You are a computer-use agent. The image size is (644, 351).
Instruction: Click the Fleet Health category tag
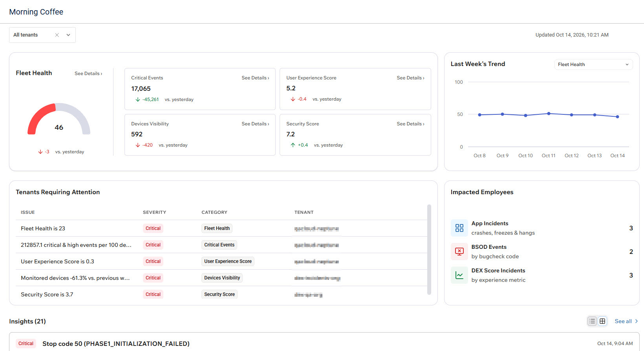[217, 228]
